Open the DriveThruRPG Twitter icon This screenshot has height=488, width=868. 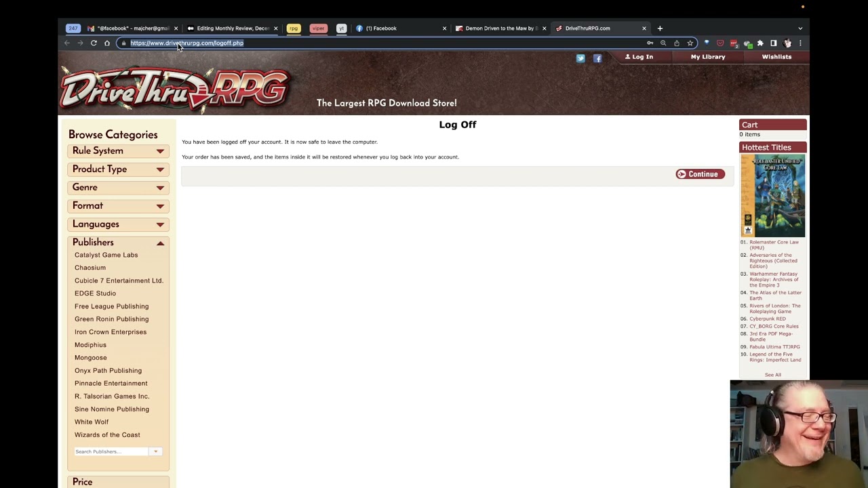click(580, 58)
